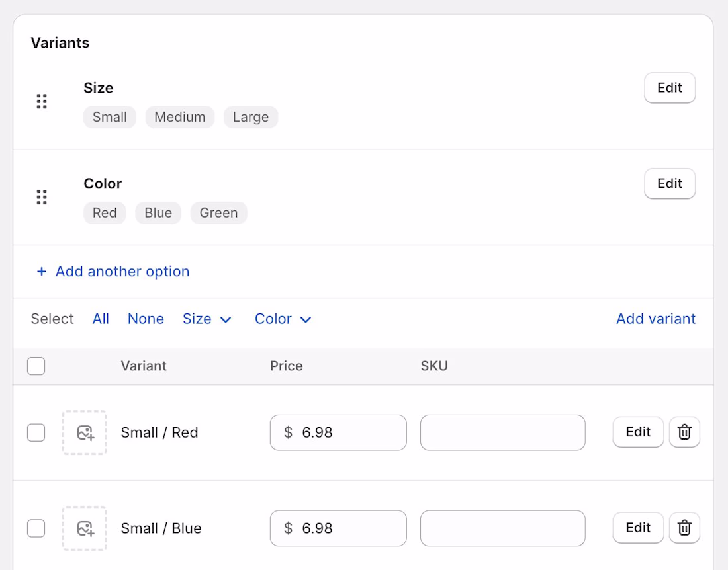Focus the price field for Small / Blue

point(338,528)
